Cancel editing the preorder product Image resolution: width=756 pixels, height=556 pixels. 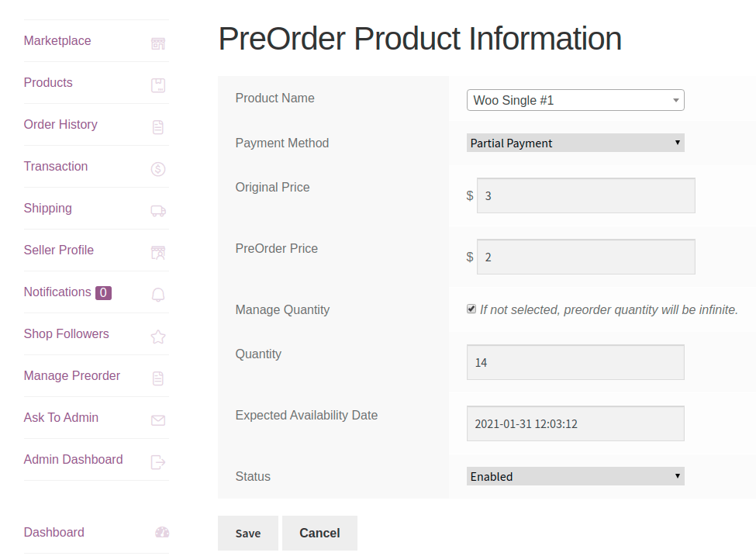pos(319,534)
